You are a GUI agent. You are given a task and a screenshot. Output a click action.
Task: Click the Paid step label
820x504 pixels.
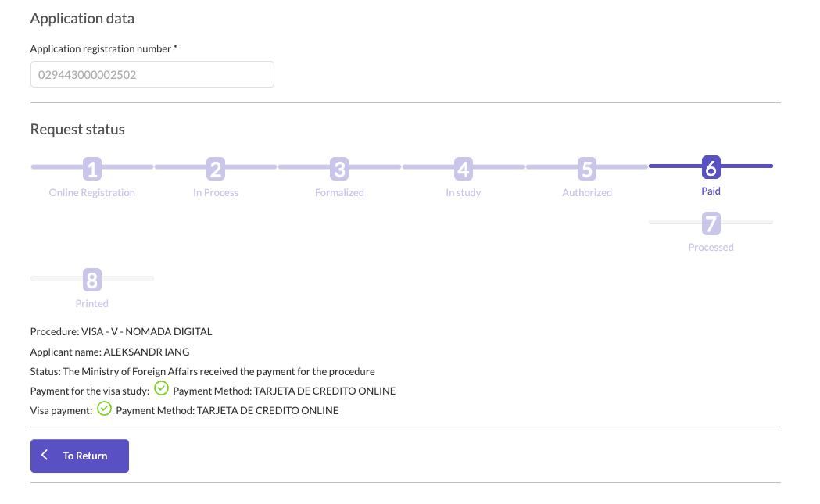click(x=711, y=191)
